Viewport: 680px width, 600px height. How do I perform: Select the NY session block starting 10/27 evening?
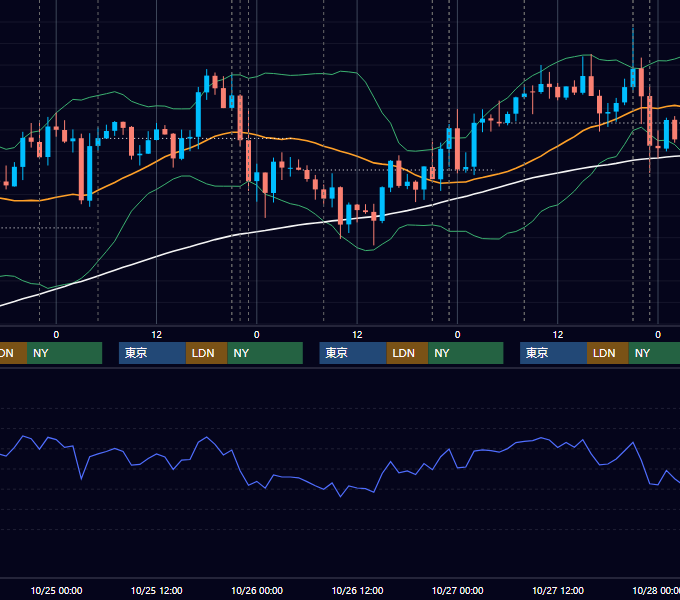[654, 353]
